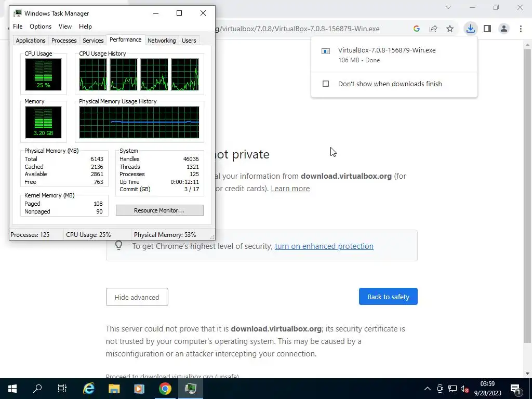Toggle Chrome side panel icon

click(x=487, y=29)
